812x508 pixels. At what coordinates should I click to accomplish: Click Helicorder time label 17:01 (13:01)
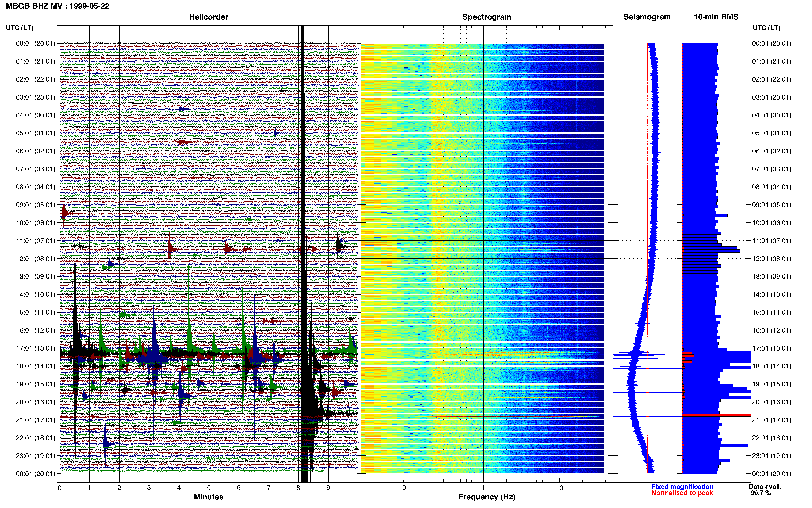(36, 348)
